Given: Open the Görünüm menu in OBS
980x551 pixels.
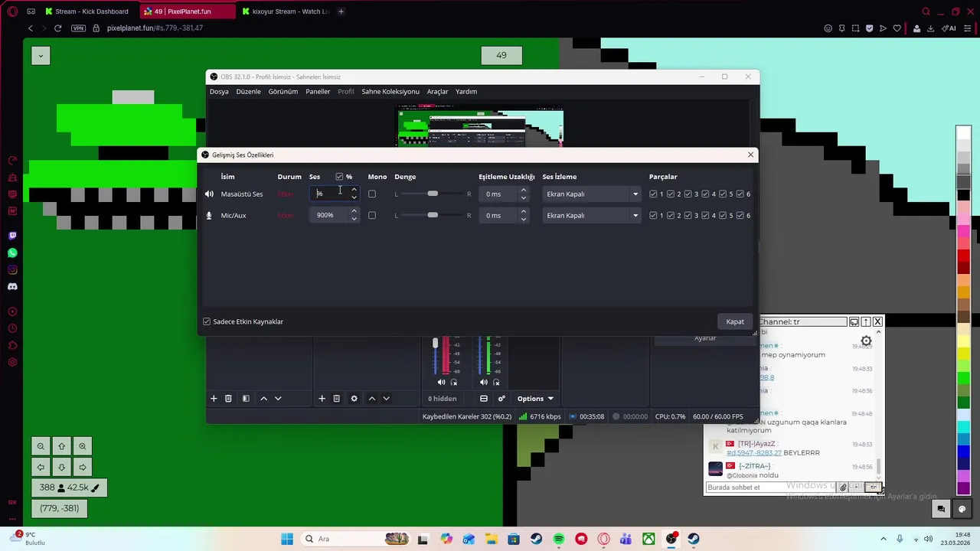Looking at the screenshot, I should (x=283, y=91).
